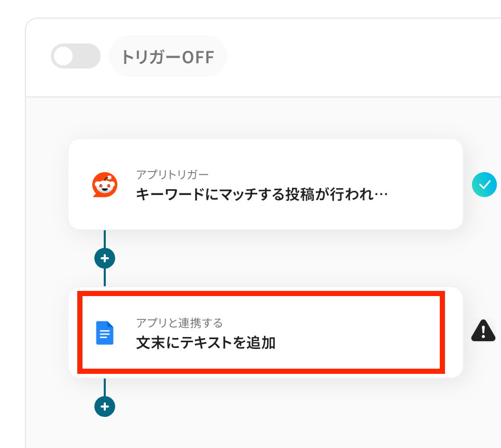Click the connector line below the Reddit trigger
Screen dimensions: 501x448
105,239
